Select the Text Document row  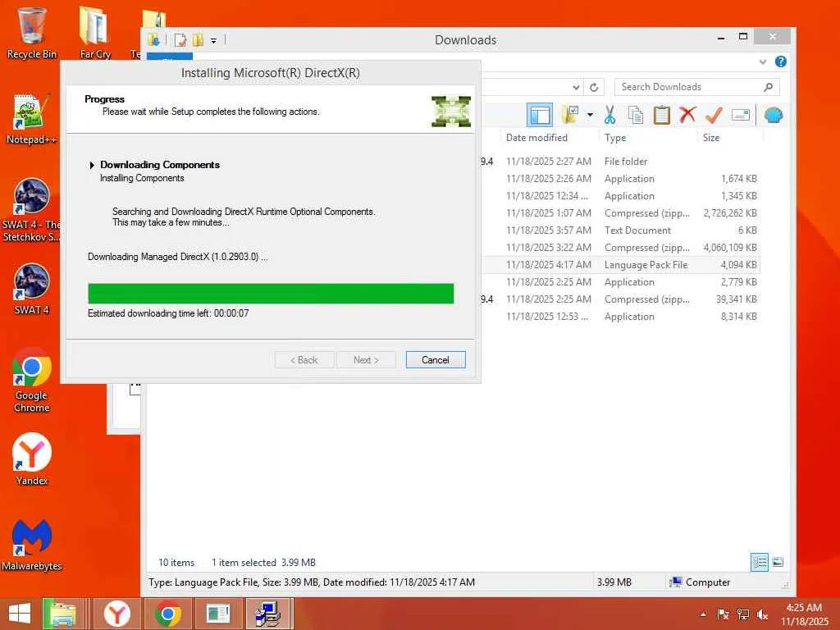(620, 231)
